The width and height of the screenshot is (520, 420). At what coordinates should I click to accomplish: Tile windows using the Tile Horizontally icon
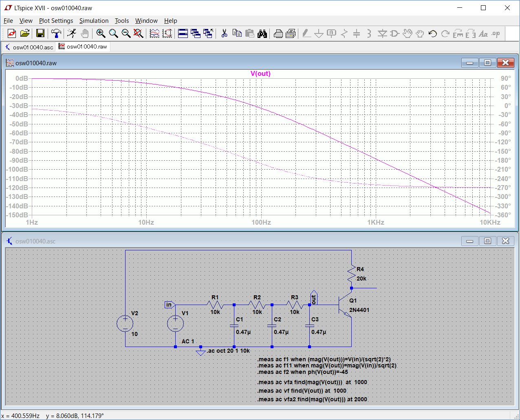pyautogui.click(x=183, y=33)
